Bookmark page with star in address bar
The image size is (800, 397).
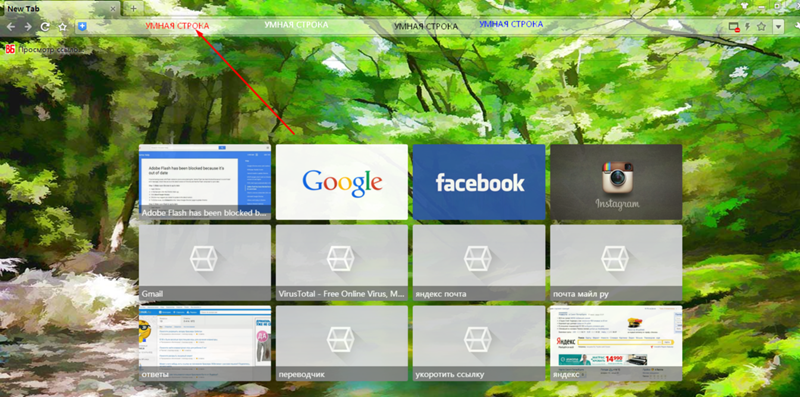(x=761, y=27)
